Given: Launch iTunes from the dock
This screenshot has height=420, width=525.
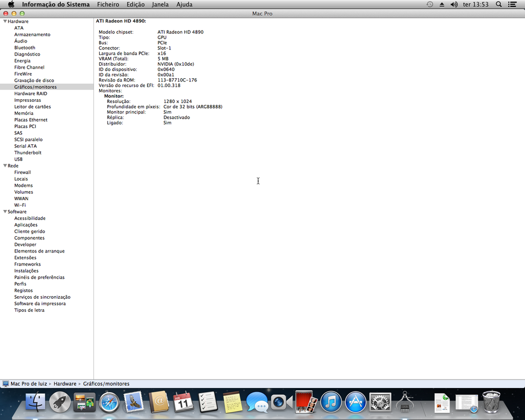Looking at the screenshot, I should 331,403.
